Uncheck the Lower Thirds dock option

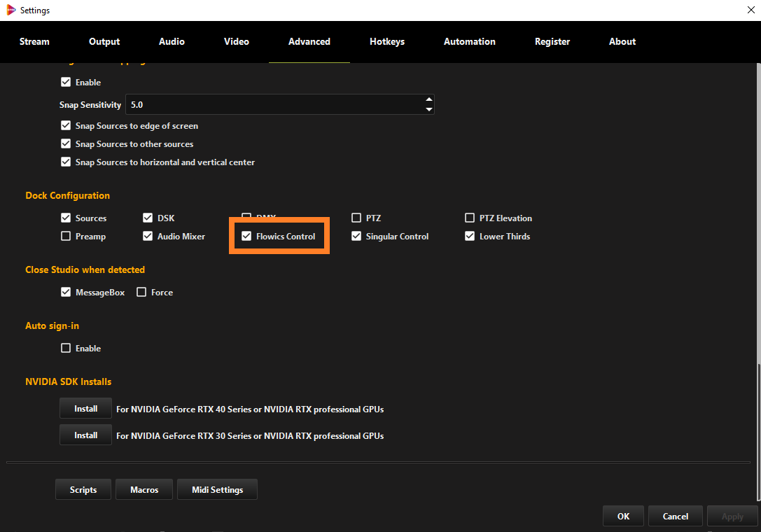pyautogui.click(x=470, y=236)
